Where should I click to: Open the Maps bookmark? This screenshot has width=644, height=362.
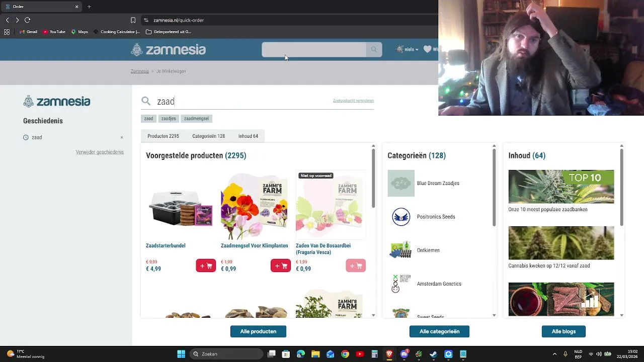coord(79,32)
